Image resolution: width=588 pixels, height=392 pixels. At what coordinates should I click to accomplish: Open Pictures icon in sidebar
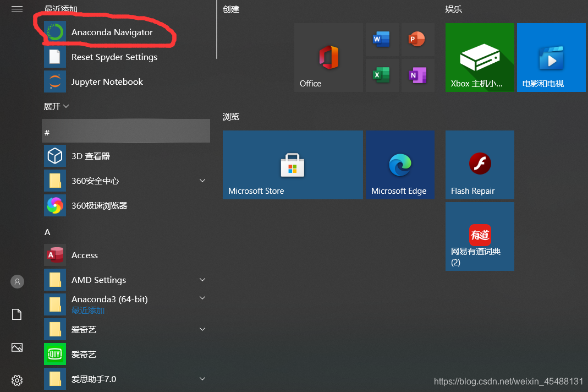point(17,347)
